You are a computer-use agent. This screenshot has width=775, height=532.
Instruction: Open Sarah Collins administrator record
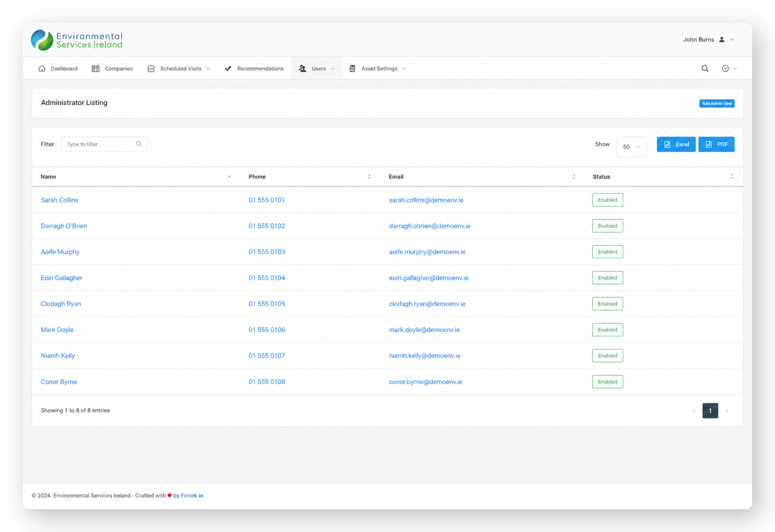click(x=59, y=200)
